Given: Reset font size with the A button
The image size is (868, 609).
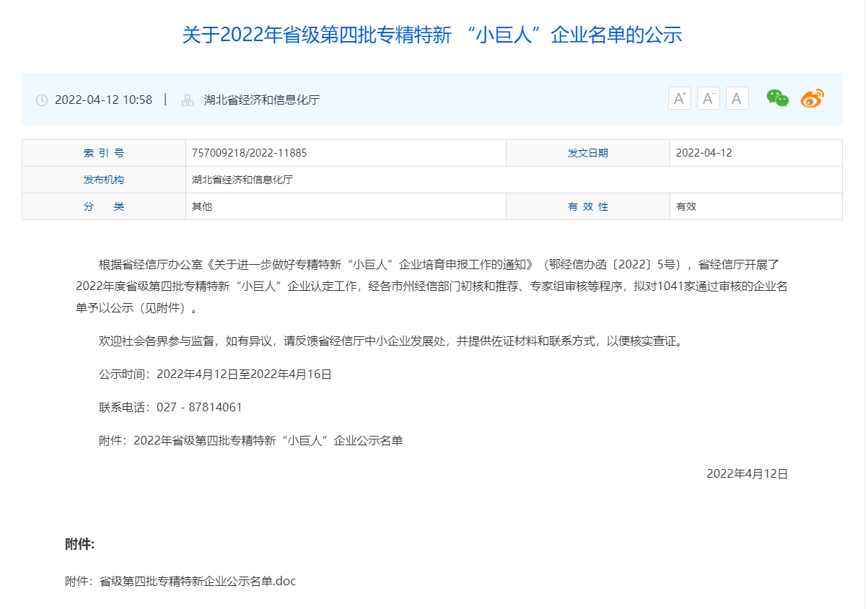Looking at the screenshot, I should tap(737, 99).
